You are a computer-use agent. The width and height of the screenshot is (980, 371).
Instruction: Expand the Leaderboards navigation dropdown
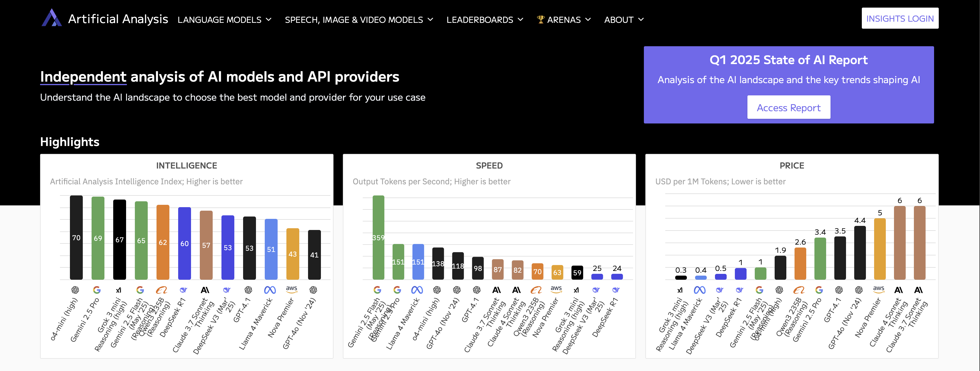pos(485,19)
